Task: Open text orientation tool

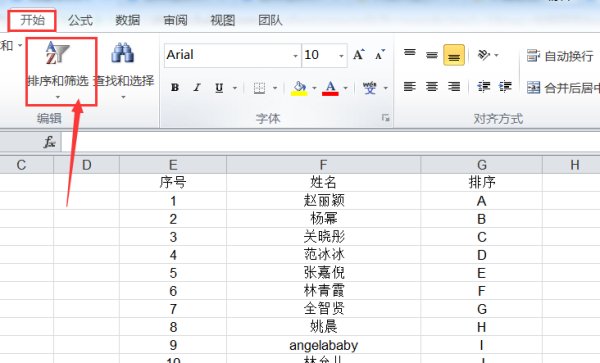Action: pos(484,55)
